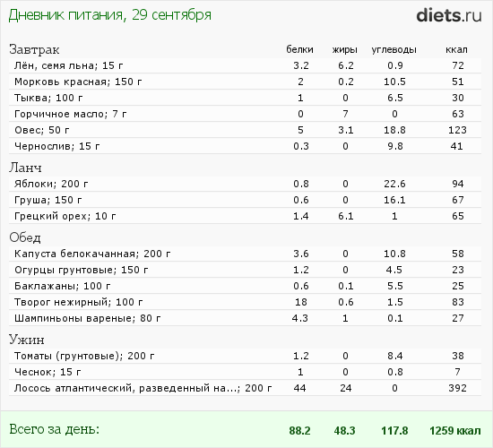Click the Ланч section heading
The image size is (493, 448).
(x=25, y=168)
